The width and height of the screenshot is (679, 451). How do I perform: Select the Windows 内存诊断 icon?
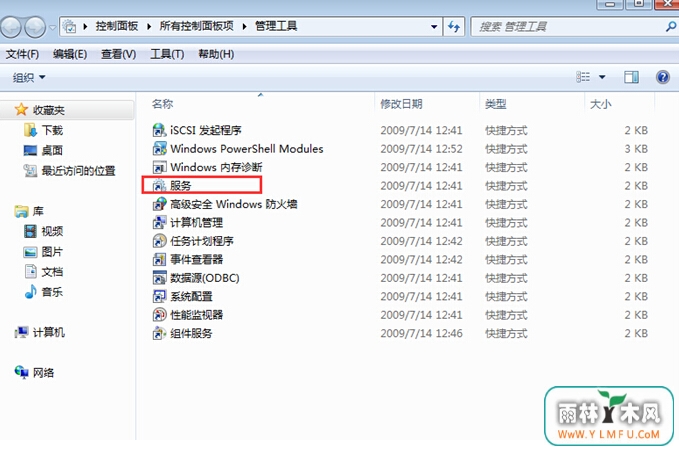159,167
